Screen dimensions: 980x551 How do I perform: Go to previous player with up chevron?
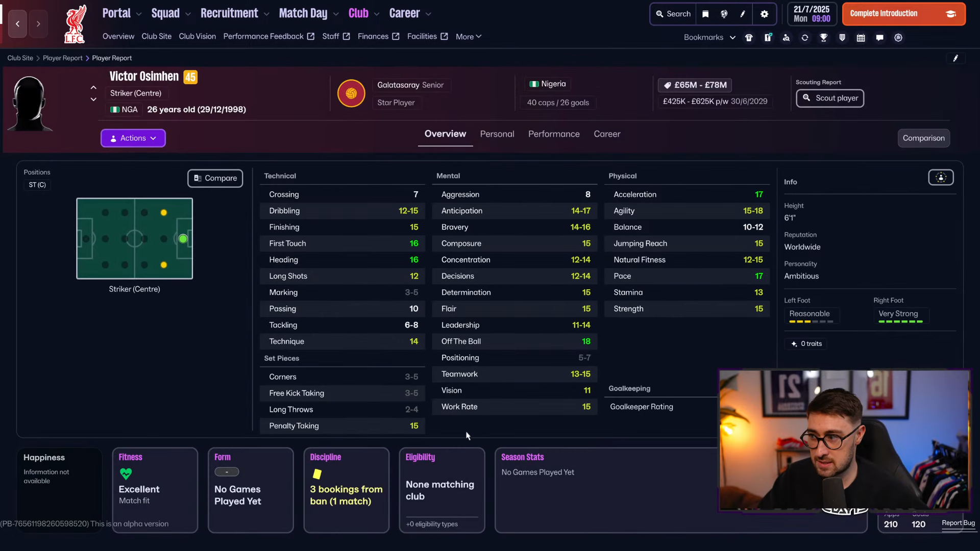coord(93,88)
